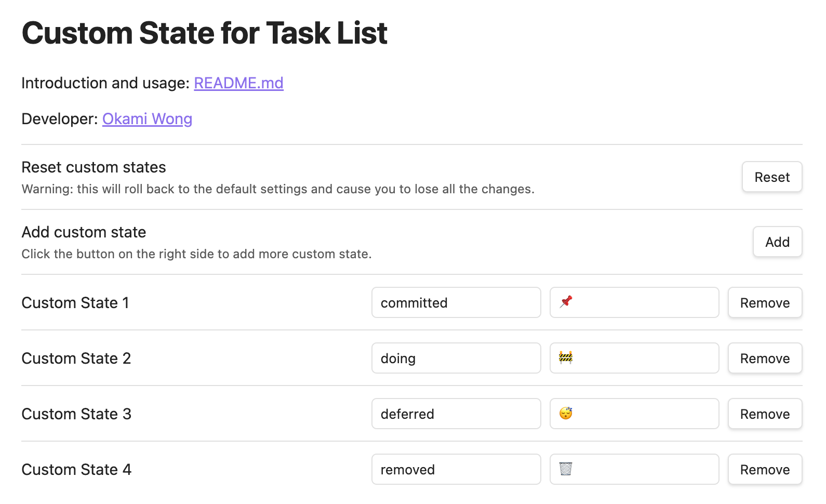The height and width of the screenshot is (504, 826).
Task: Click the 'Custom State 1' label
Action: tap(75, 303)
